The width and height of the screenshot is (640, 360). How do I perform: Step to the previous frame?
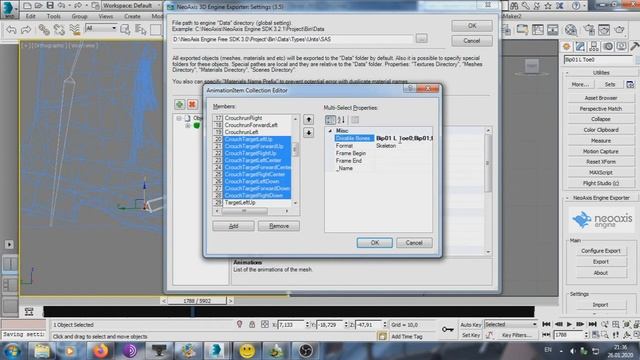click(x=558, y=324)
